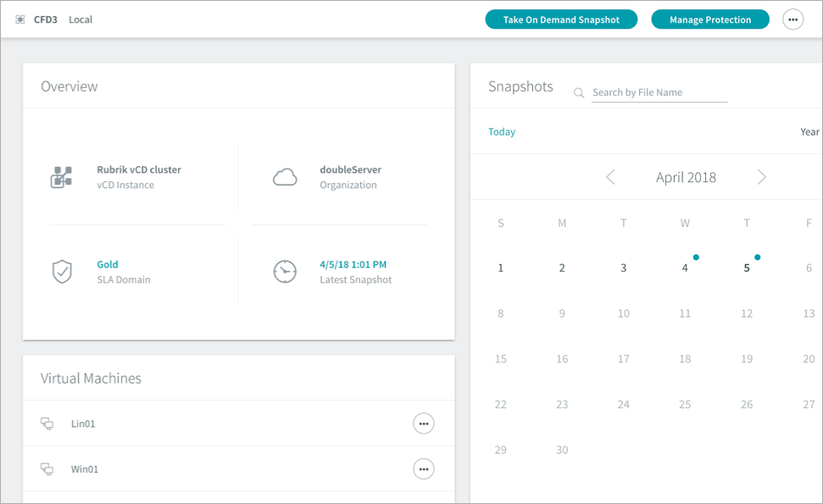Select April 15 on calendar
Image resolution: width=823 pixels, height=504 pixels.
pos(501,359)
